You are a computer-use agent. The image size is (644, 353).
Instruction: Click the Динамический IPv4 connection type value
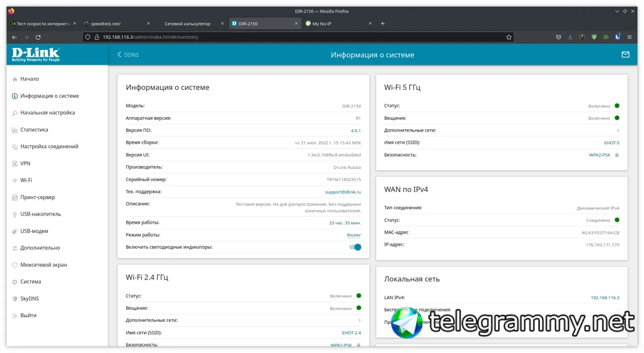pos(598,208)
